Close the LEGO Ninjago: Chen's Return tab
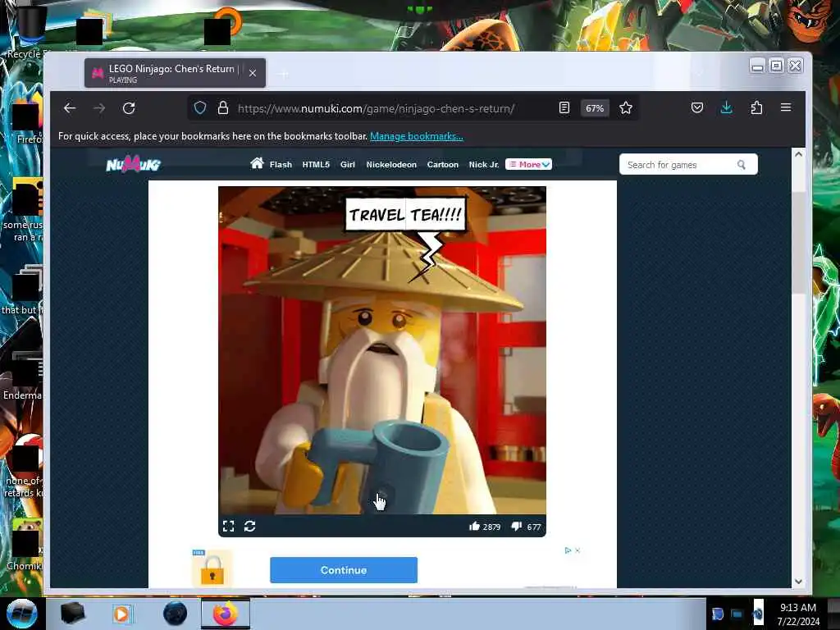This screenshot has width=840, height=630. coord(253,73)
